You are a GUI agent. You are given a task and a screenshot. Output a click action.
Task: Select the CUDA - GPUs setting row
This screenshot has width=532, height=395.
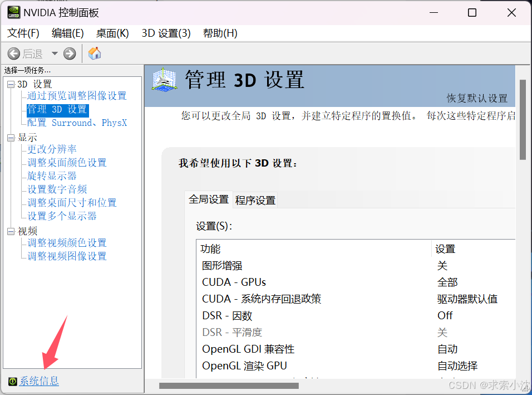tap(356, 282)
